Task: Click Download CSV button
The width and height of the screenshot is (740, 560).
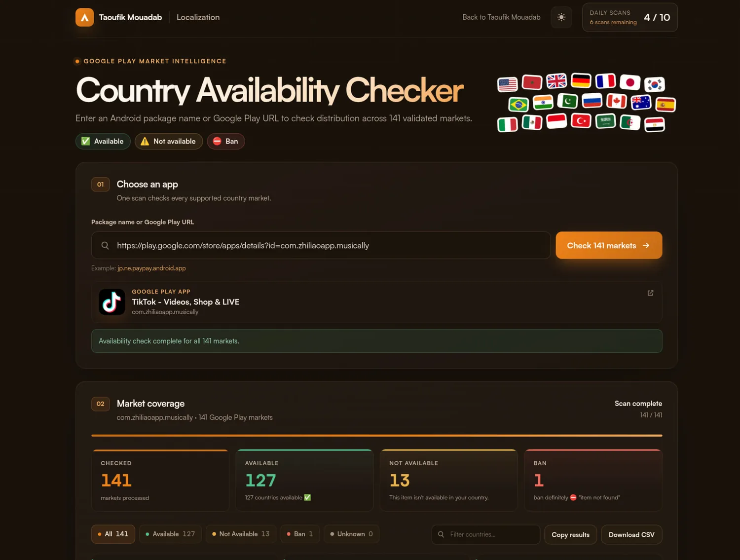Action: (x=631, y=535)
